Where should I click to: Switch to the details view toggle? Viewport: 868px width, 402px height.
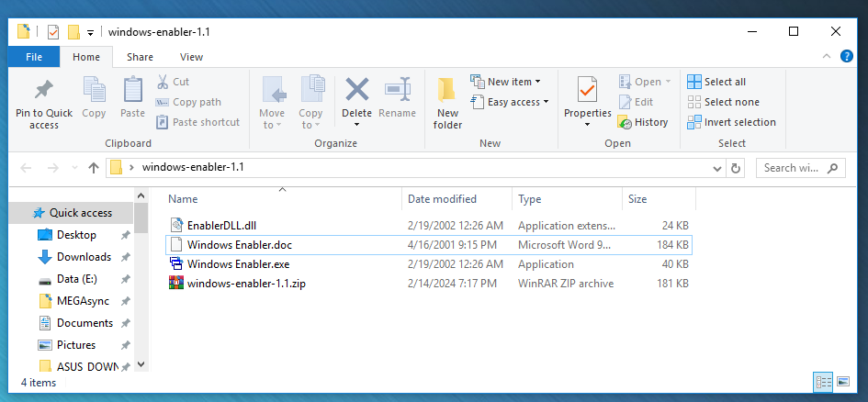click(x=823, y=381)
